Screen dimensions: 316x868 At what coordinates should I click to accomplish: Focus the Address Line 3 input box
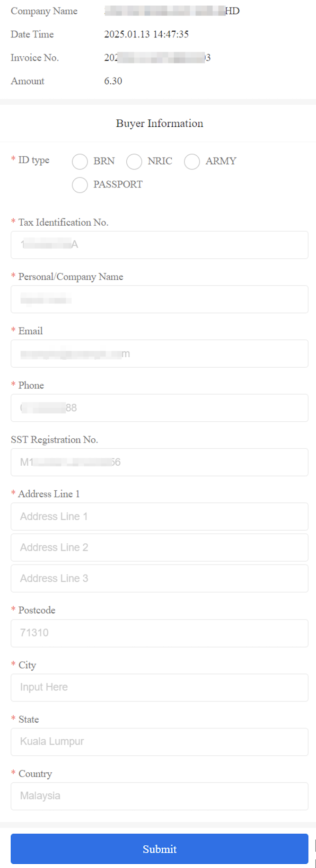(159, 578)
